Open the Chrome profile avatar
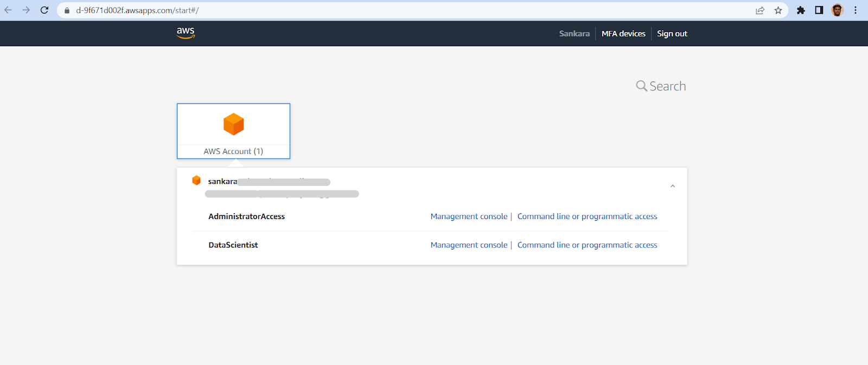 (838, 10)
